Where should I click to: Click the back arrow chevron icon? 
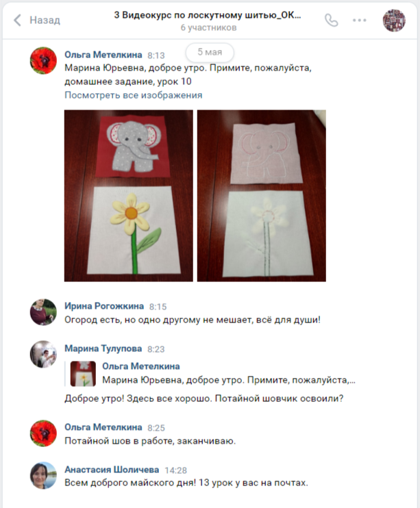click(x=18, y=20)
